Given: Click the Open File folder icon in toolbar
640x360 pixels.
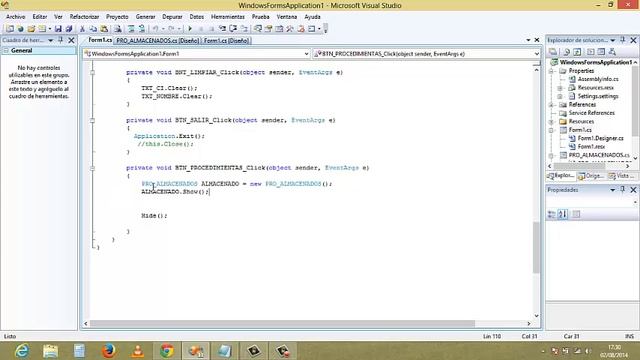Looking at the screenshot, I should 31,29.
